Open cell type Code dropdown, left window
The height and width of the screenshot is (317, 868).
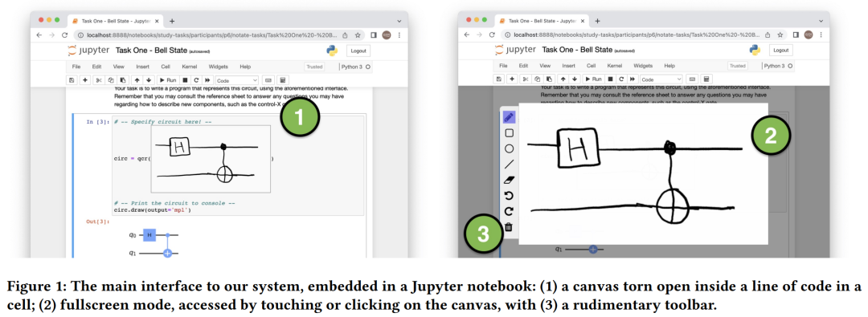click(x=237, y=80)
